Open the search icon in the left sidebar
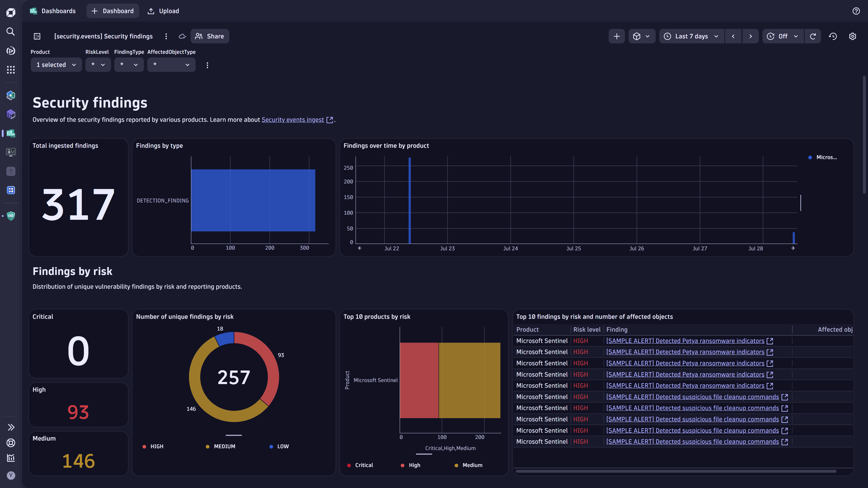This screenshot has width=868, height=488. tap(10, 31)
